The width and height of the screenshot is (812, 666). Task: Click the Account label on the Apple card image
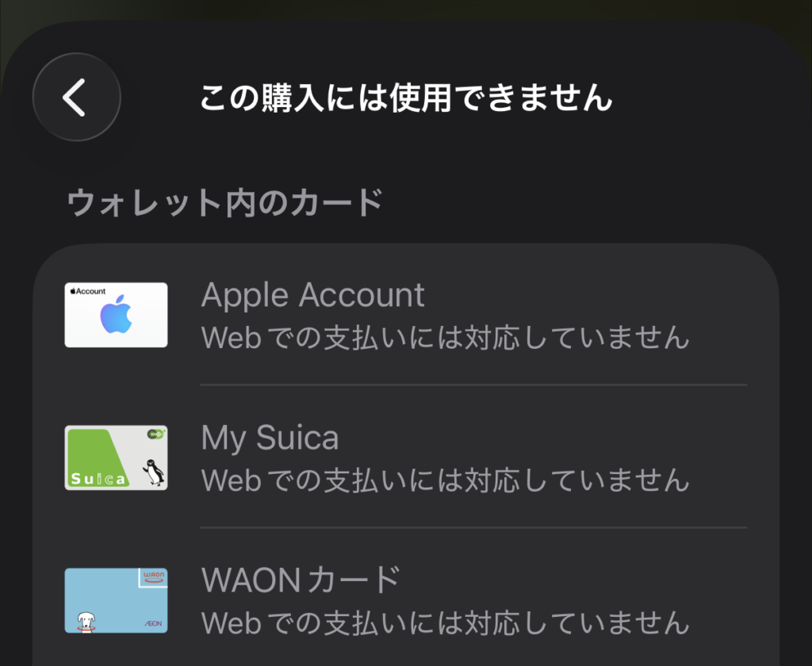(x=88, y=291)
